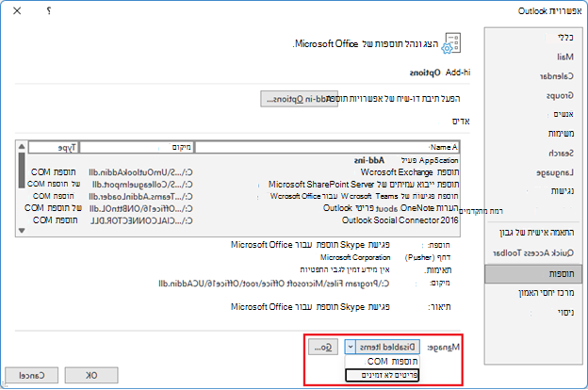Viewport: 588px width, 390px height.
Task: Select the OneNote notes add-in row
Action: [x=243, y=208]
